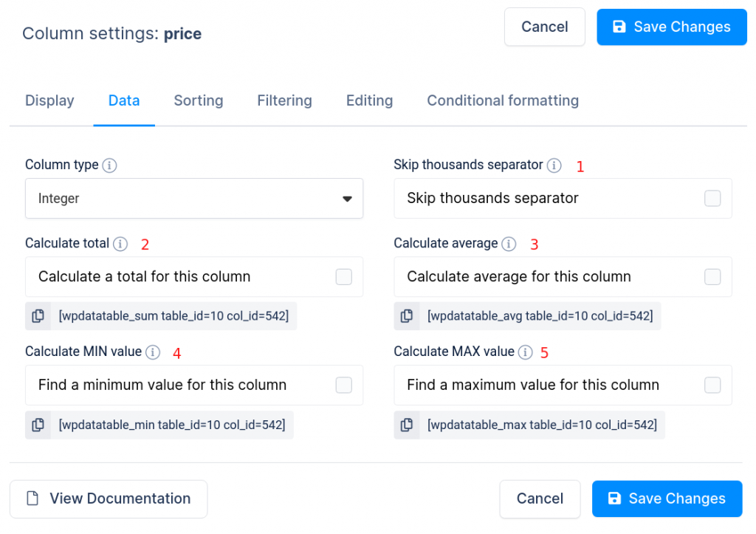This screenshot has width=756, height=534.
Task: Click the top Save Changes button
Action: point(671,27)
